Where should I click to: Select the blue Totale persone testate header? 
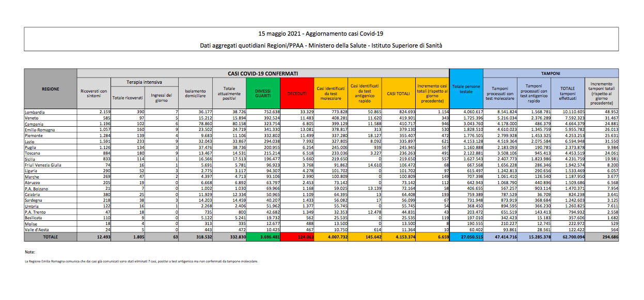coord(466,89)
